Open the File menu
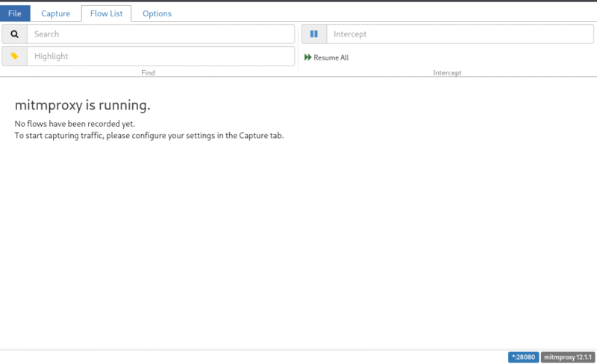The width and height of the screenshot is (597, 364). [15, 13]
